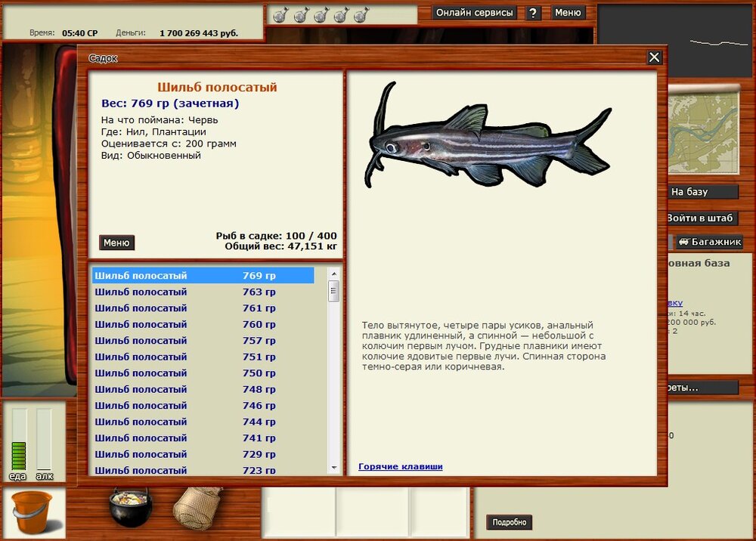Click the Подробно button

509,522
